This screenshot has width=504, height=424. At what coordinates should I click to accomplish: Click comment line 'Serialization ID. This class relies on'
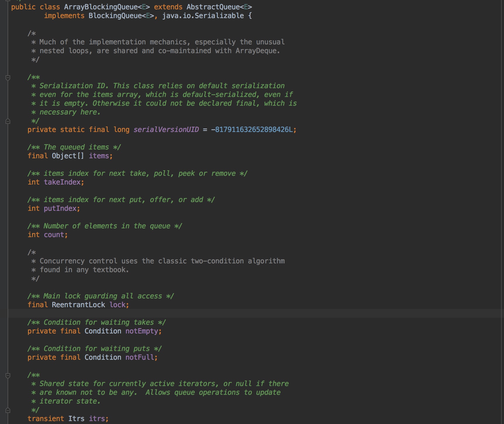[x=158, y=86]
